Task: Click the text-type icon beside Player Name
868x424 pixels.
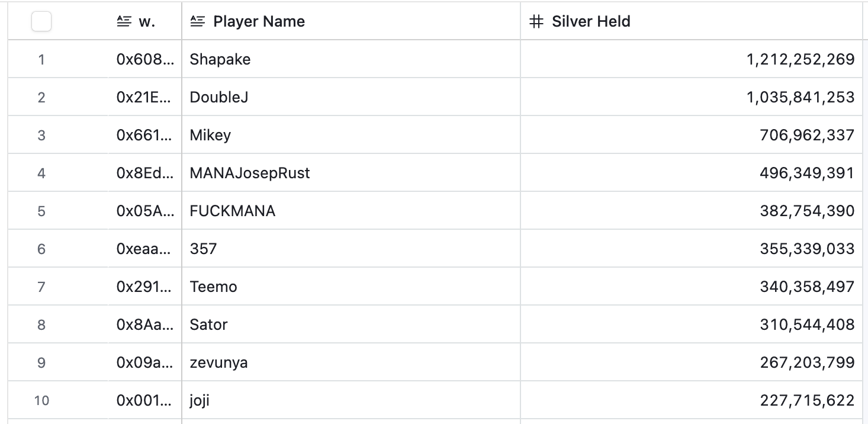Action: (198, 22)
